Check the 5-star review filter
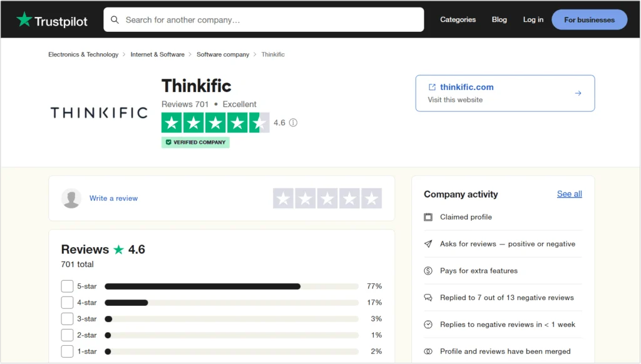The width and height of the screenshot is (641, 364). click(67, 286)
